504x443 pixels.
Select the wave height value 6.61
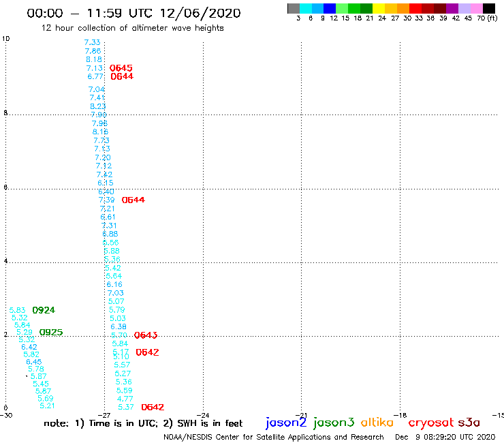tap(108, 217)
